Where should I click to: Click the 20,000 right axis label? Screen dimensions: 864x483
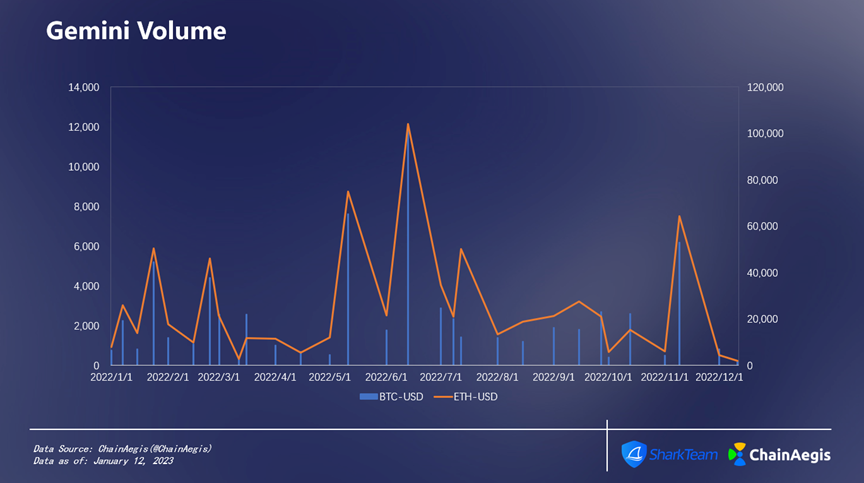click(763, 319)
